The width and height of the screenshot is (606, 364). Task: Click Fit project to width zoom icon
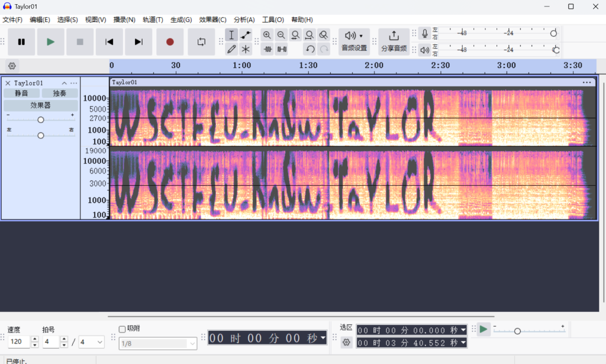(309, 35)
